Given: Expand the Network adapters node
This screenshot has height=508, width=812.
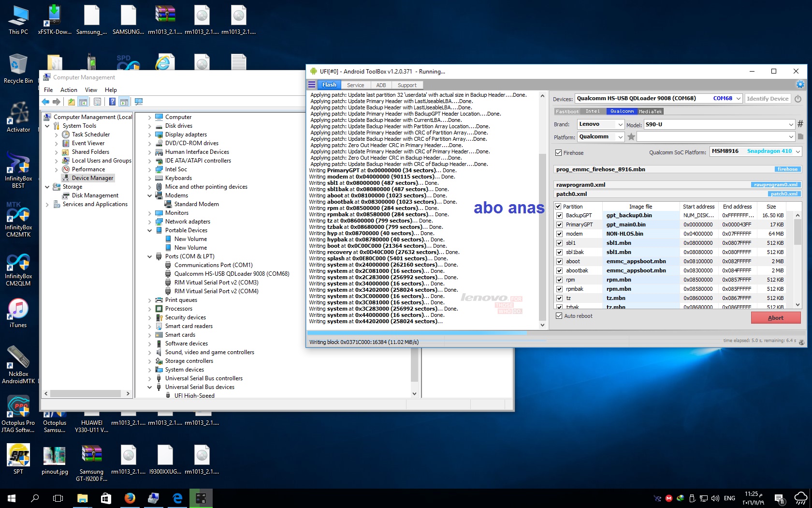Looking at the screenshot, I should (150, 222).
